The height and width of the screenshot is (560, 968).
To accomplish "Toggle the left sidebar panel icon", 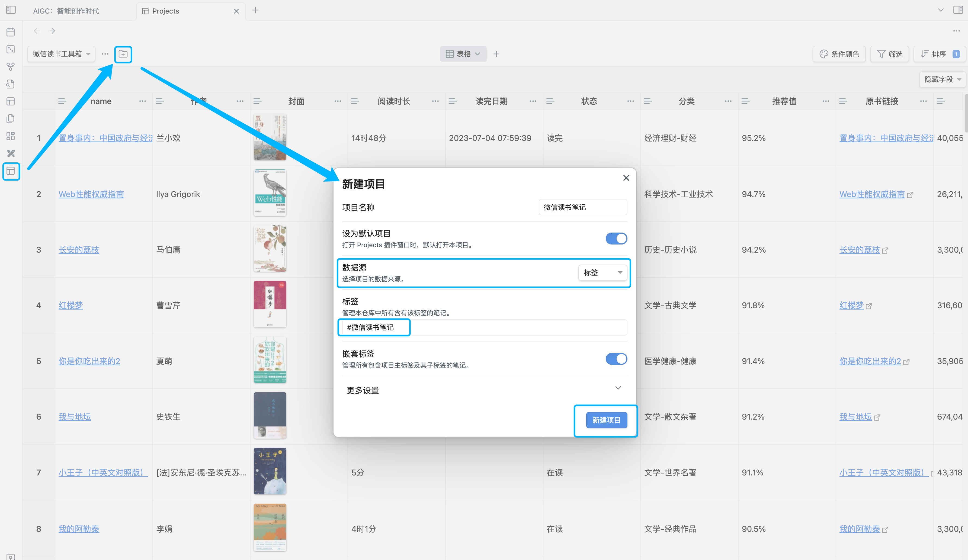I will (11, 10).
